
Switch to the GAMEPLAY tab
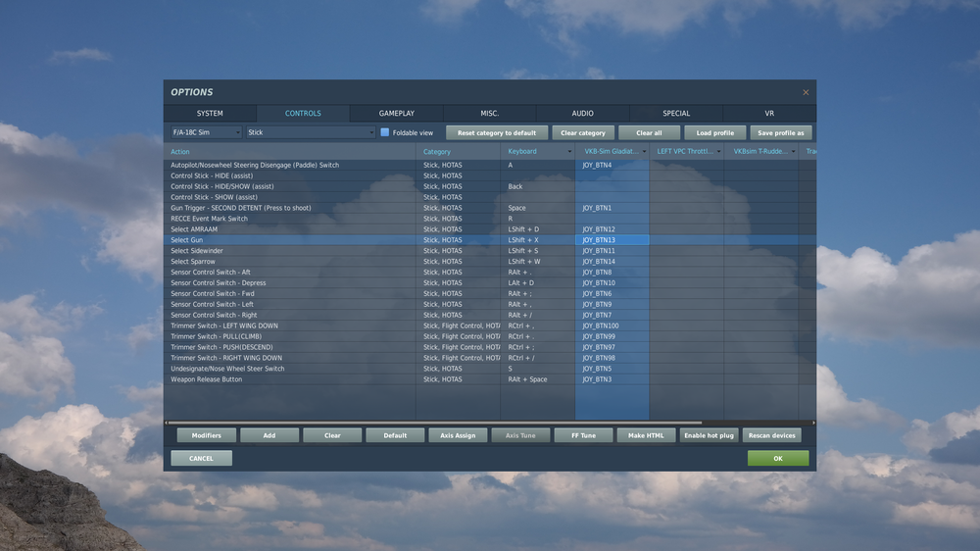[x=396, y=113]
